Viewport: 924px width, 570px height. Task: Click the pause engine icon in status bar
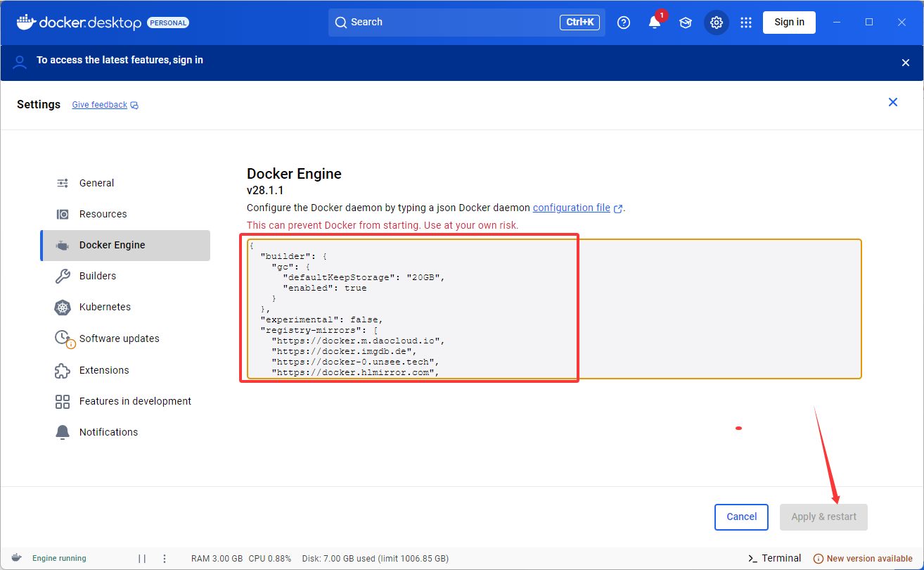[x=142, y=559]
